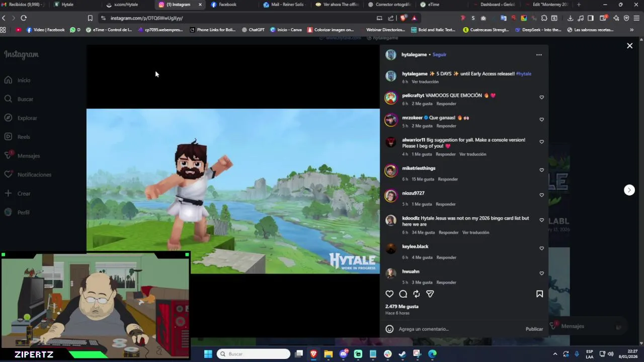The image size is (644, 362).
Task: Close the Instagram browser tab
Action: tap(200, 5)
